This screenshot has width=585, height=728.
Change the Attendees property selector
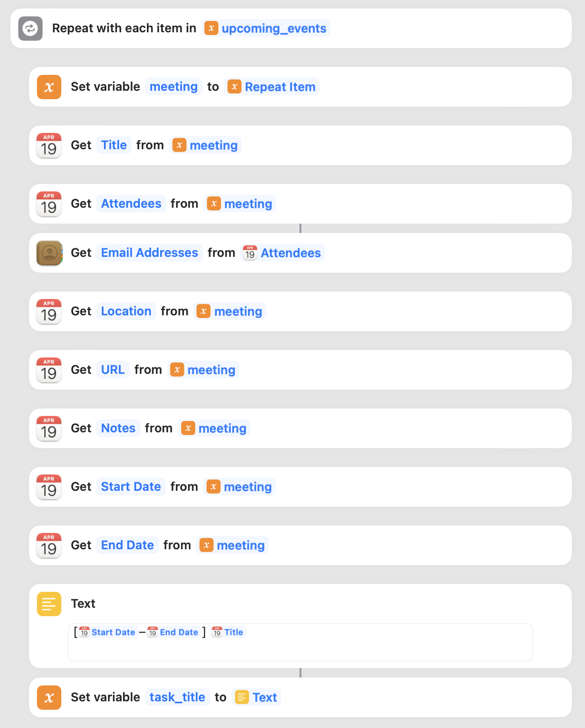(131, 204)
